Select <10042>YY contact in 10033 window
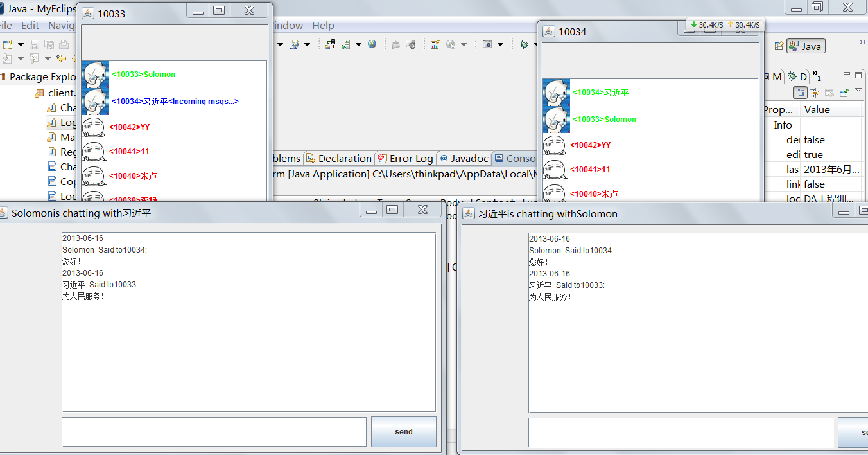868x455 pixels. [x=174, y=127]
